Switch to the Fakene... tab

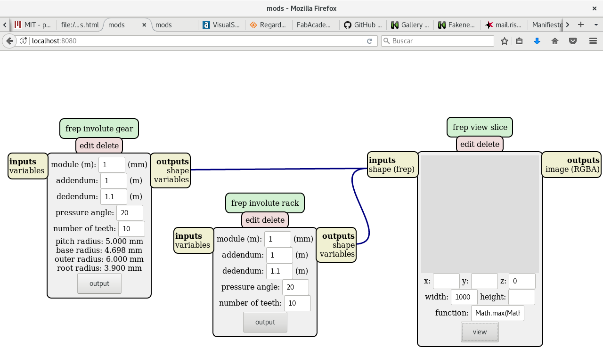pos(457,25)
